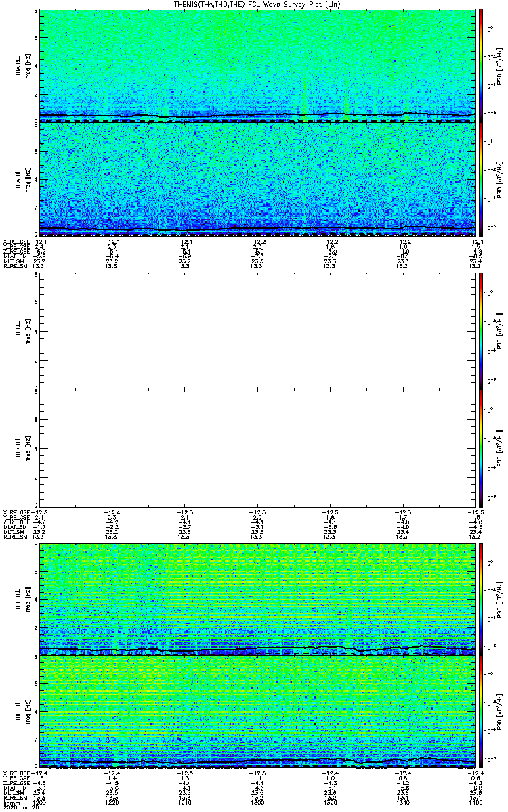The image size is (508, 812).
Task: Click the PSD color bar beside THA B-perpendicular panel
Action: (481, 65)
